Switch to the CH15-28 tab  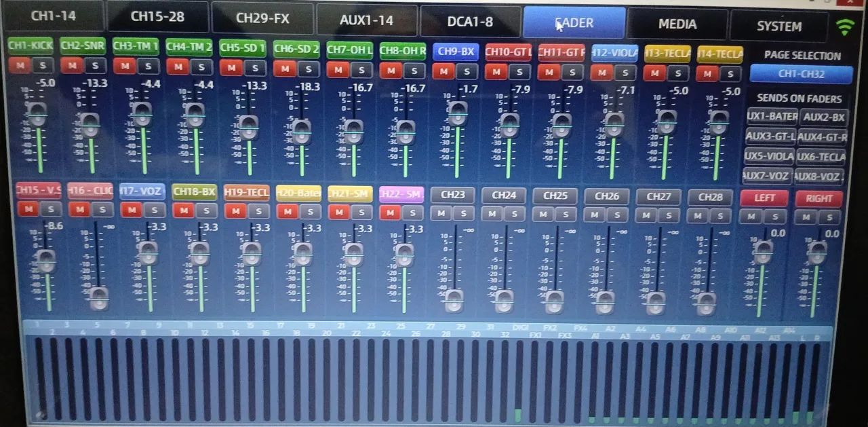point(157,17)
